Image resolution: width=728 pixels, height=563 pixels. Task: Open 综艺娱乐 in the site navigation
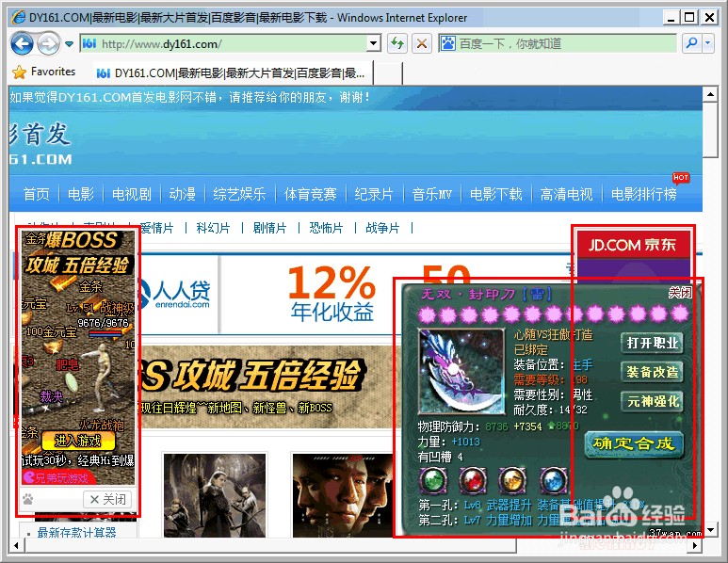pyautogui.click(x=239, y=194)
